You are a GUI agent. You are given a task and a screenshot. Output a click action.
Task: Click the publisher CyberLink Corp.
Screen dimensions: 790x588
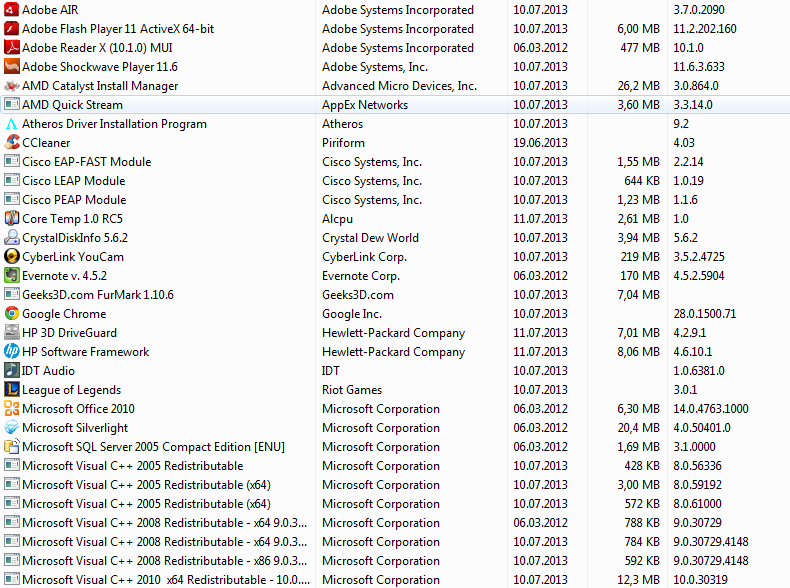364,257
